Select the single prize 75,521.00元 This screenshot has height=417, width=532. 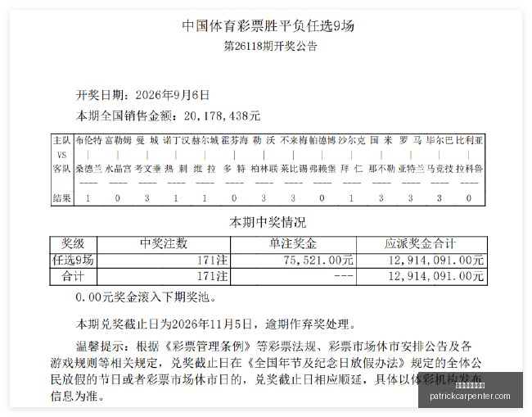point(318,261)
